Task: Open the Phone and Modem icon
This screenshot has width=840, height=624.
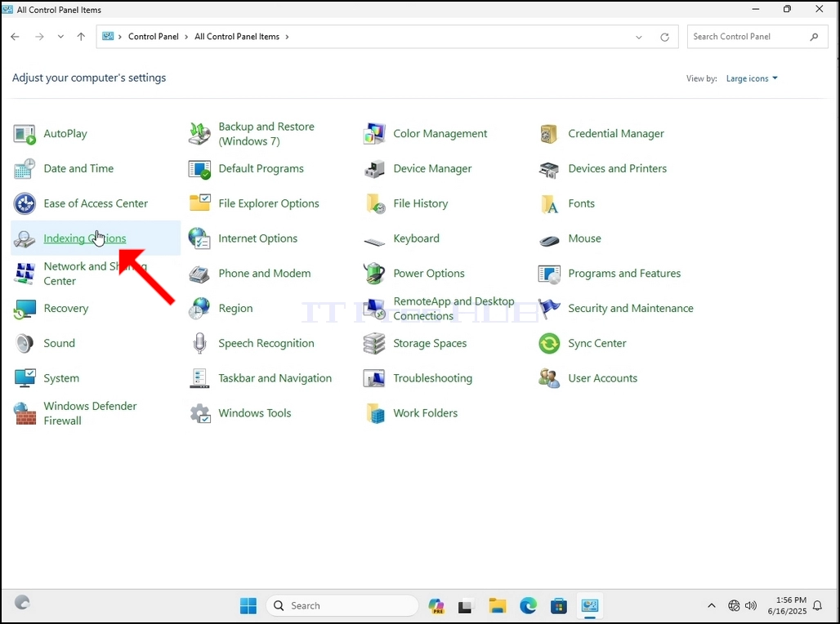Action: point(199,274)
